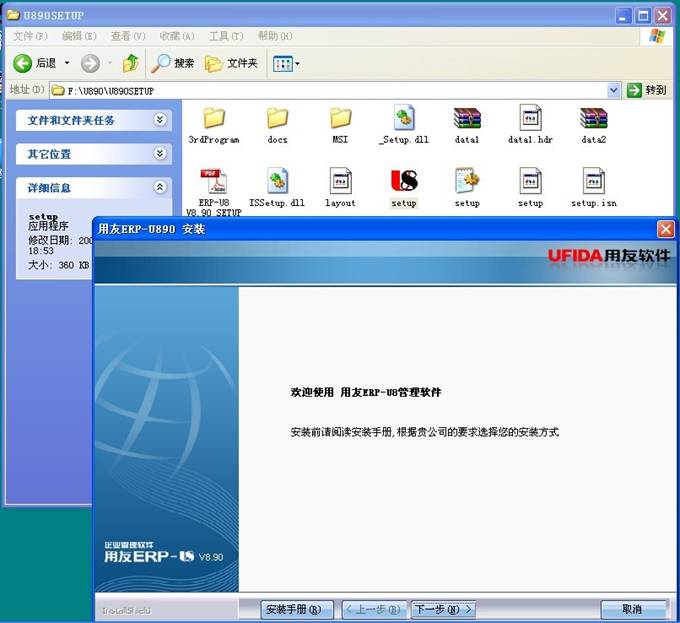The image size is (680, 623).
Task: Click the Cancel (取消) button in installer
Action: click(634, 609)
